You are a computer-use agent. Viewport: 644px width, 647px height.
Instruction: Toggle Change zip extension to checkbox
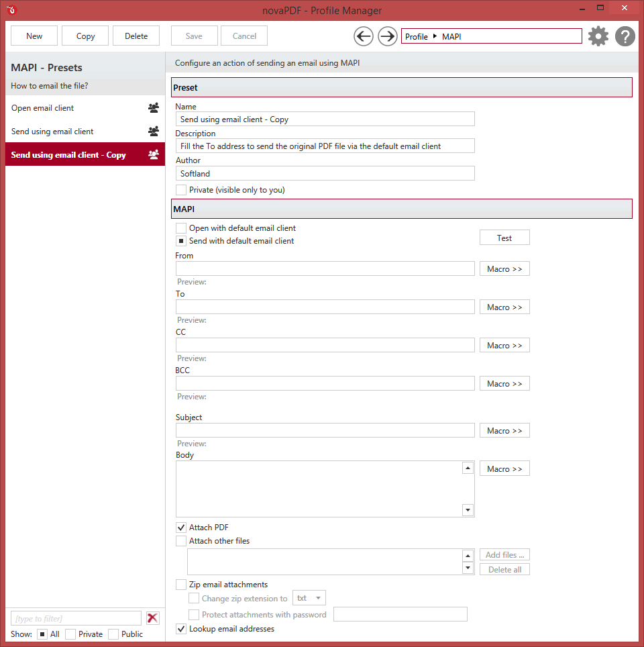[x=193, y=598]
